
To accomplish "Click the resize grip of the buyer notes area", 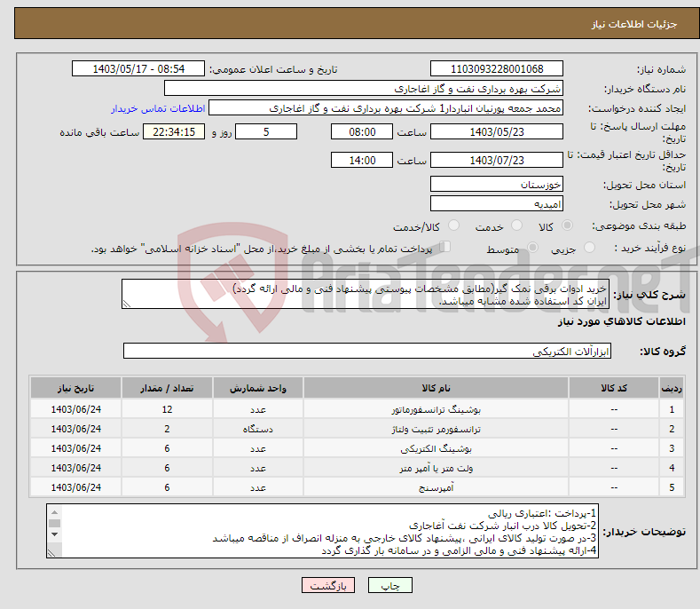I will click(x=51, y=553).
